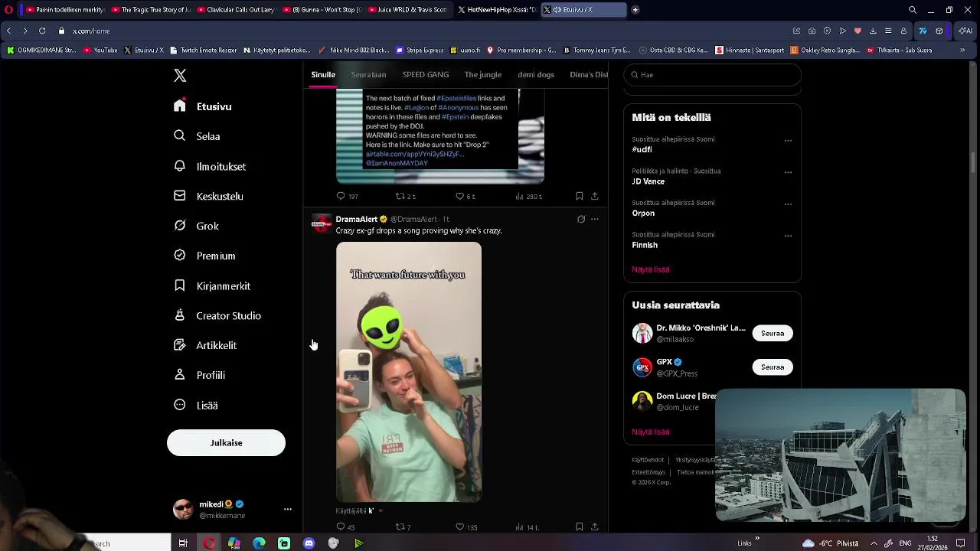The height and width of the screenshot is (551, 980).
Task: Click the X logo in sidebar
Action: pos(180,75)
